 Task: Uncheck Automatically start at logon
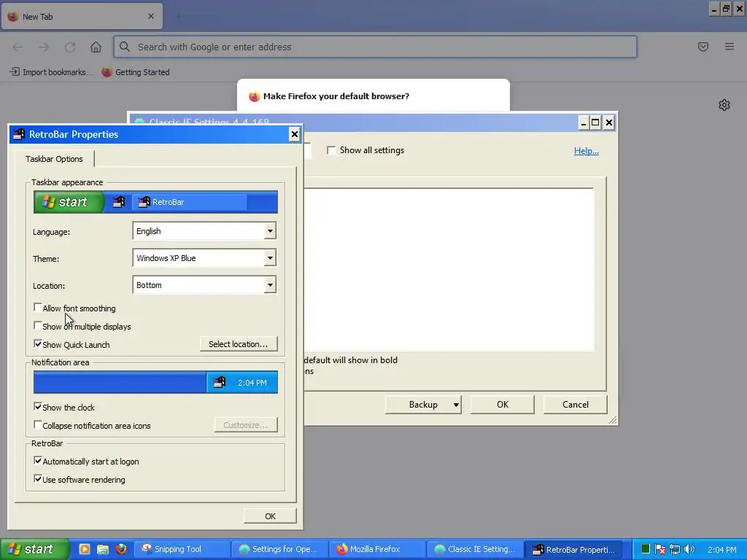click(38, 461)
